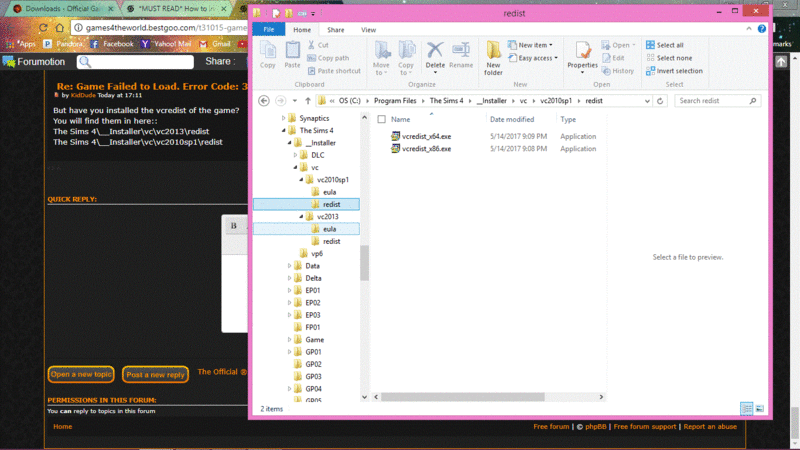Viewport: 800px width, 450px height.
Task: Click Open a new topic button
Action: [81, 374]
